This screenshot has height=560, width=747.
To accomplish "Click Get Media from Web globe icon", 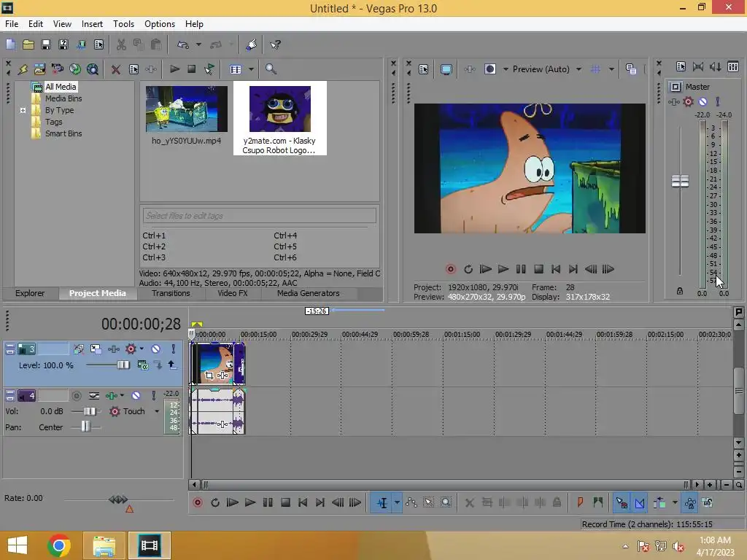I will [75, 69].
